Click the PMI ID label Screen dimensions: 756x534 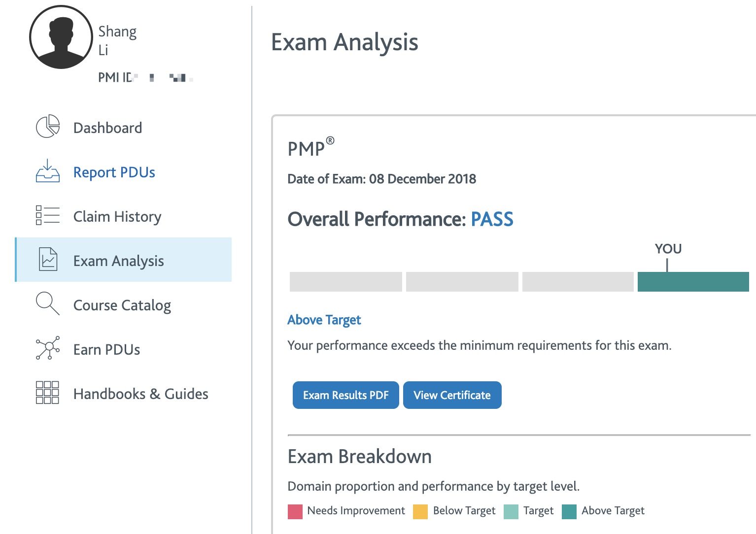(x=115, y=77)
